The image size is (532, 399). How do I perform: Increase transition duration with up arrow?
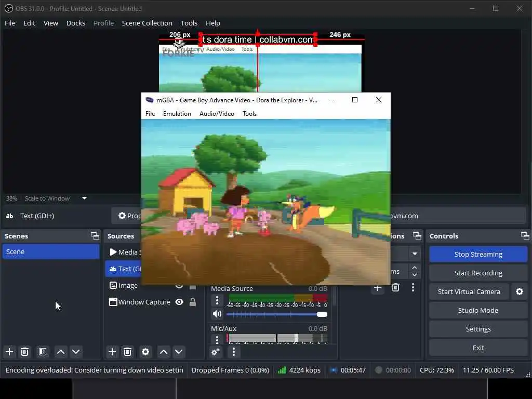click(415, 268)
